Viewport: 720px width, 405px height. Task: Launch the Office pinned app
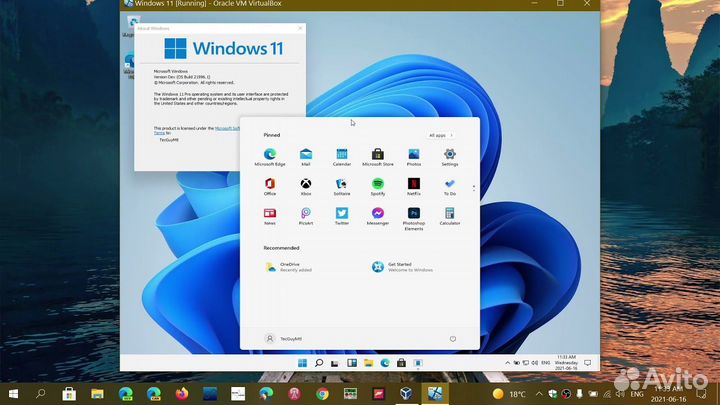[x=270, y=187]
